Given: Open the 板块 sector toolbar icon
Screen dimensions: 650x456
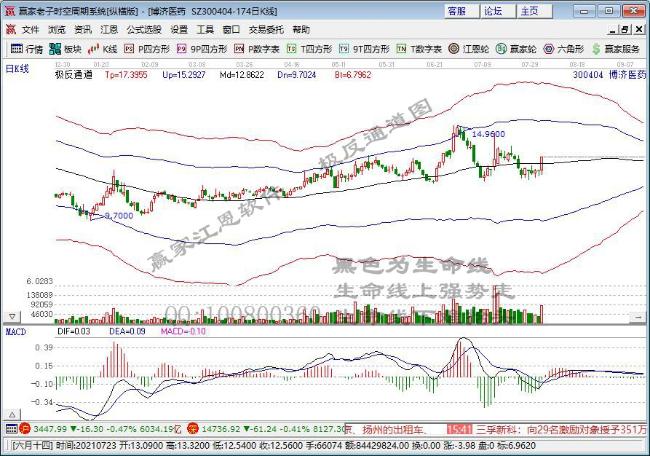Looking at the screenshot, I should click(x=65, y=49).
